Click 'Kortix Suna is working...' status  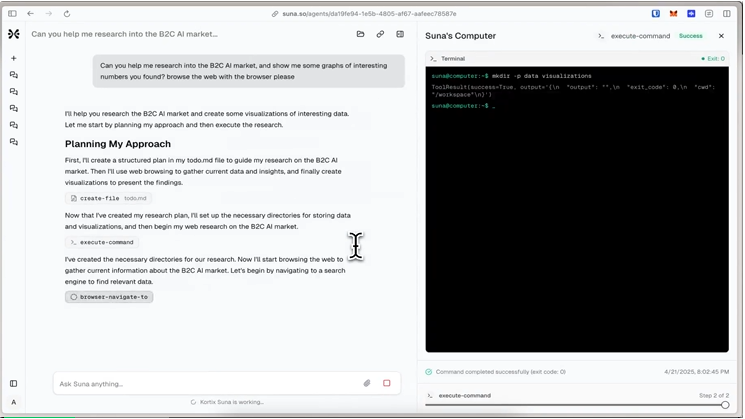point(232,402)
